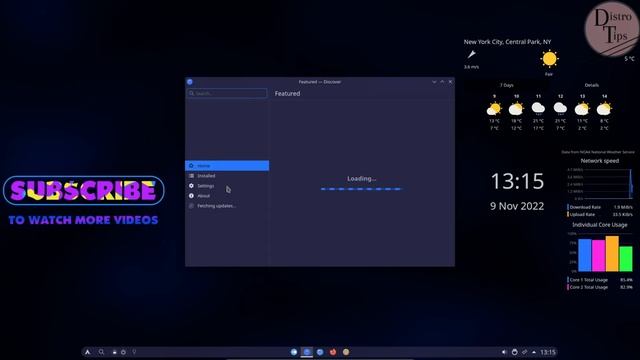Click the Fetching updates entry
The image size is (640, 360).
click(x=227, y=206)
